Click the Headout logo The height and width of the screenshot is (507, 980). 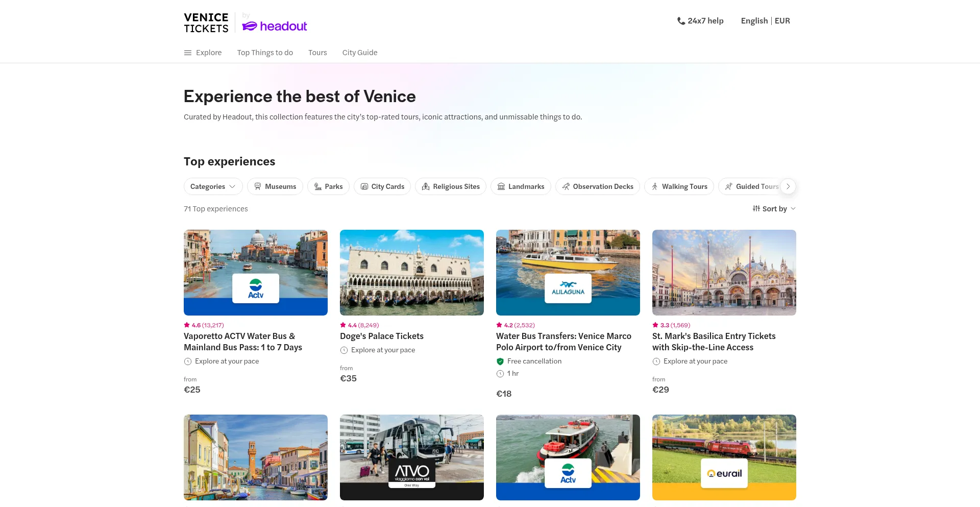point(275,26)
